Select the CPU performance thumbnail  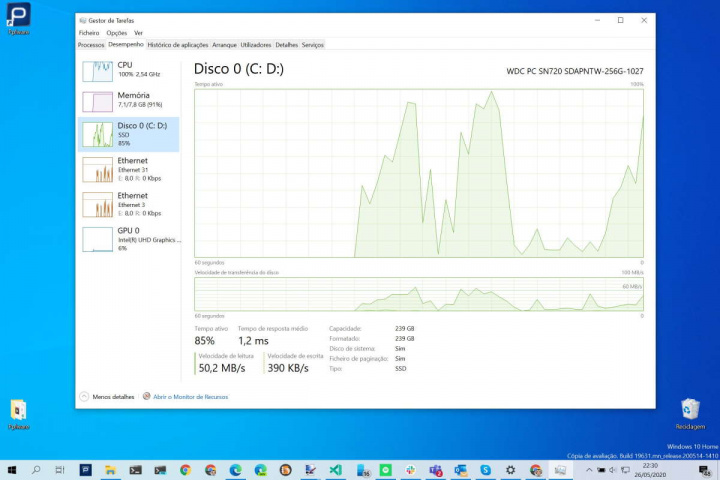[128, 70]
